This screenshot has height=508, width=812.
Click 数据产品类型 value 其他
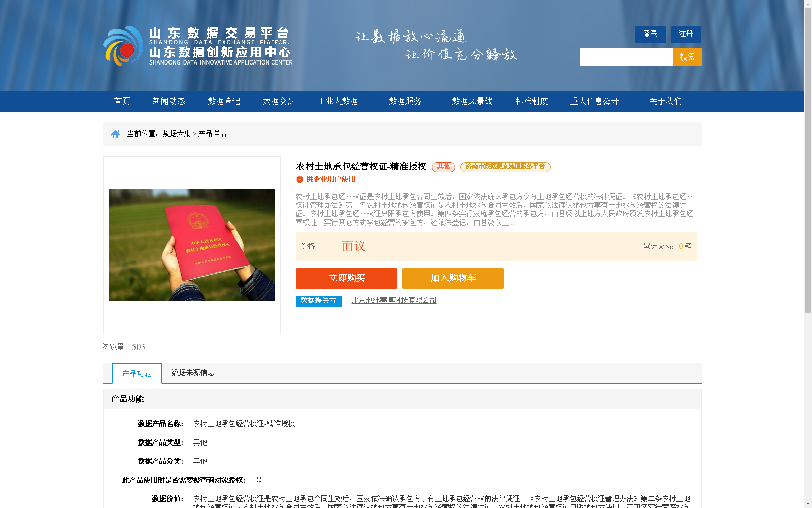point(200,442)
